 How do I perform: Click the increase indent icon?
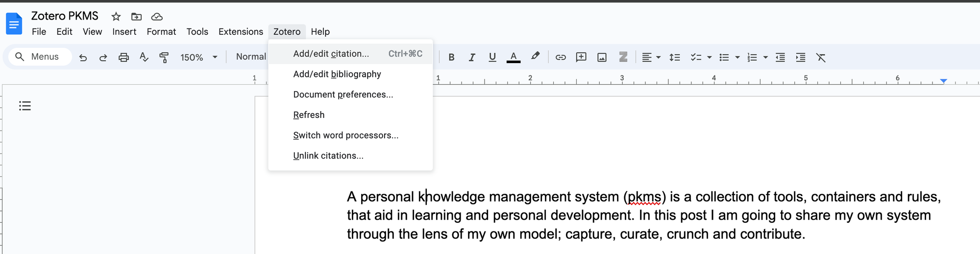coord(801,57)
